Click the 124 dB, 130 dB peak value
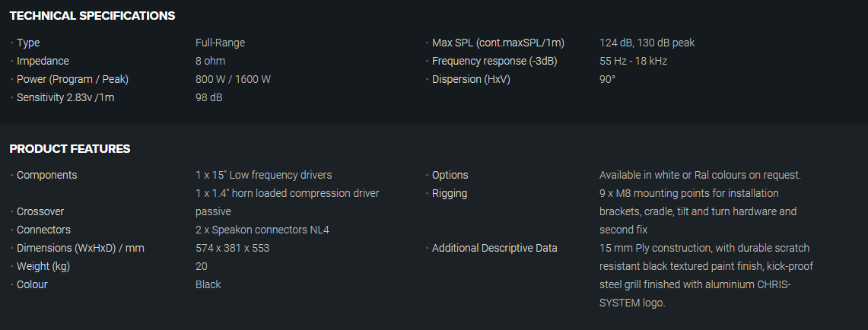Viewport: 868px width, 330px height. pos(647,43)
